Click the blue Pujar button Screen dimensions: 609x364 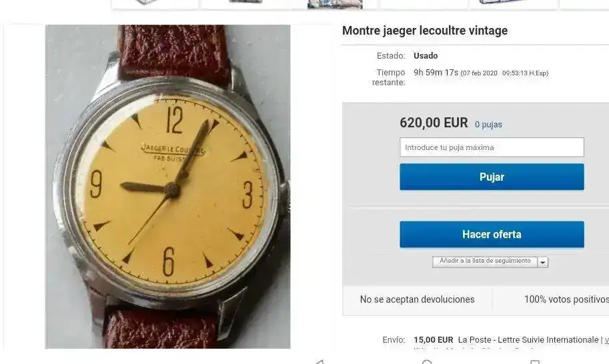point(492,177)
